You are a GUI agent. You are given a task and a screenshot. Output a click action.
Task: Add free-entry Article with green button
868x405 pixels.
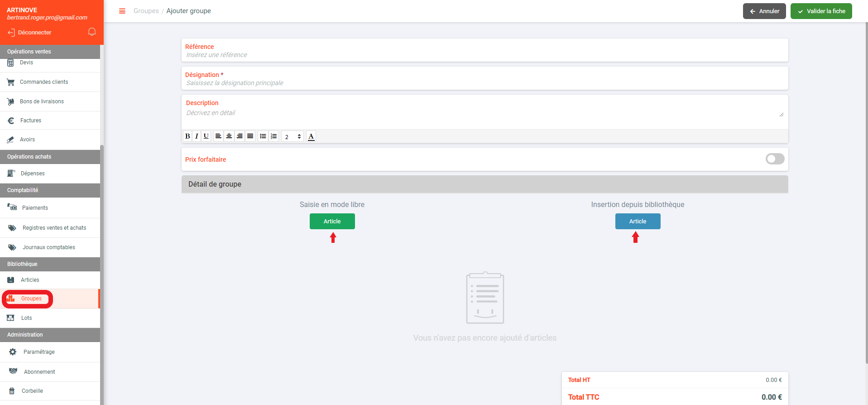[x=332, y=222]
